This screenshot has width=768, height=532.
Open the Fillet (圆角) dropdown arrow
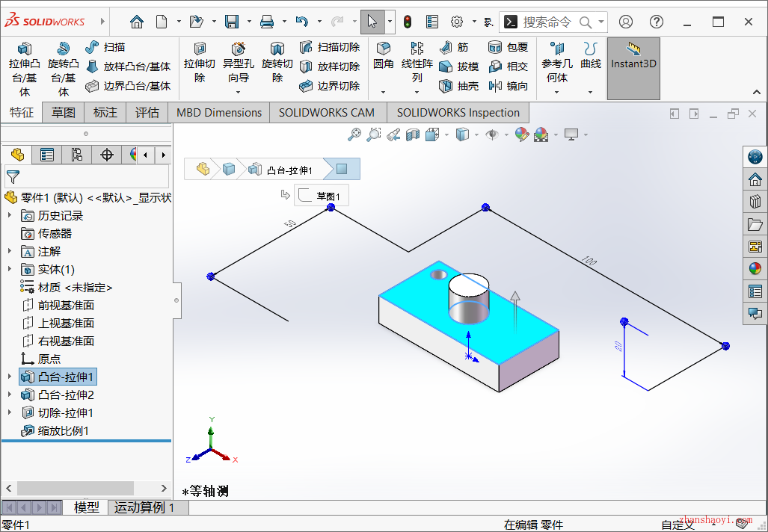coord(383,92)
